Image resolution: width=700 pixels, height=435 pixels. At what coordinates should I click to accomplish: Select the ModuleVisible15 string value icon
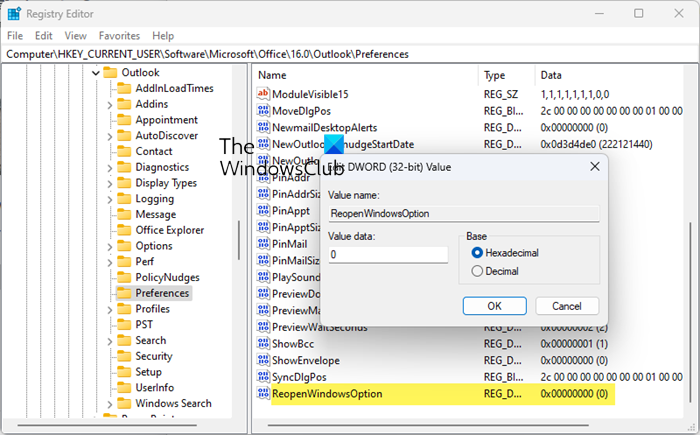pos(263,94)
